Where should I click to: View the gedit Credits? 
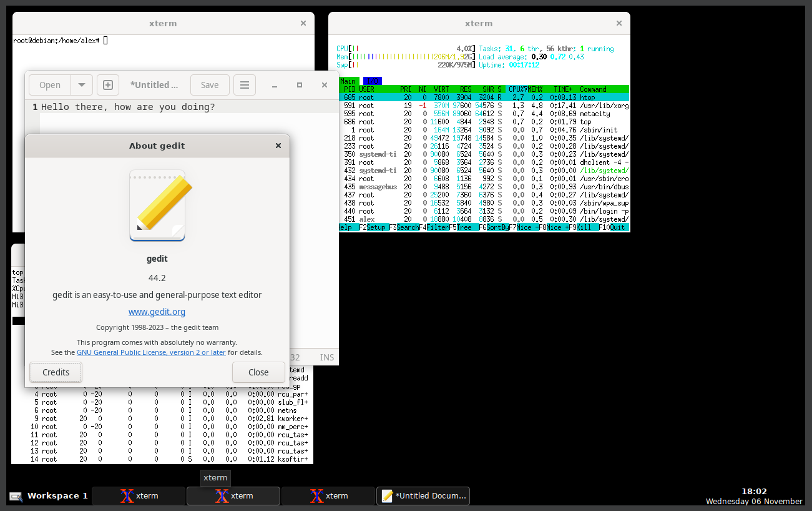point(56,372)
